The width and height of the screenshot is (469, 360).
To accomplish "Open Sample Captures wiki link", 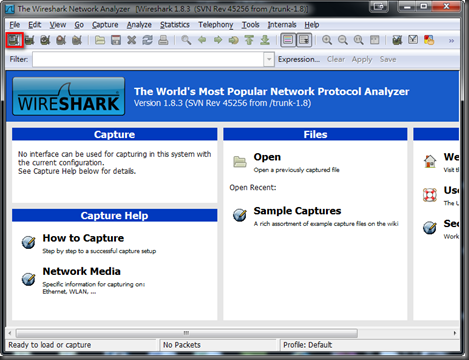I will (297, 211).
